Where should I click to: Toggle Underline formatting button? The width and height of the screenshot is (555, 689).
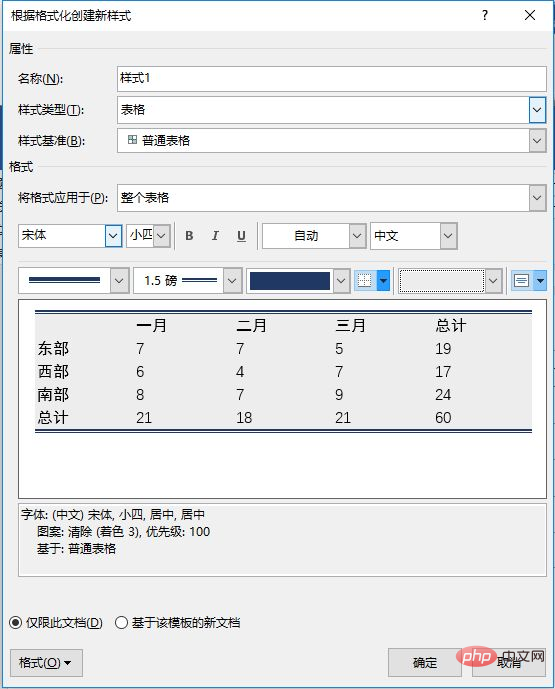[x=241, y=236]
